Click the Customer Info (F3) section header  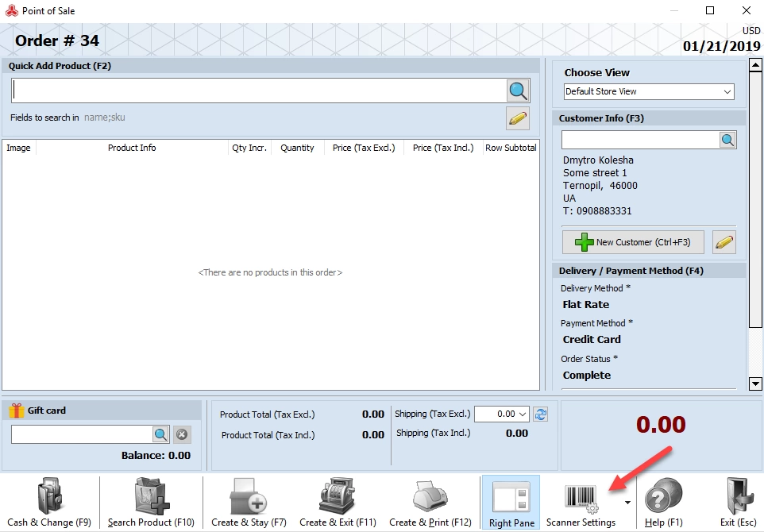pos(649,118)
